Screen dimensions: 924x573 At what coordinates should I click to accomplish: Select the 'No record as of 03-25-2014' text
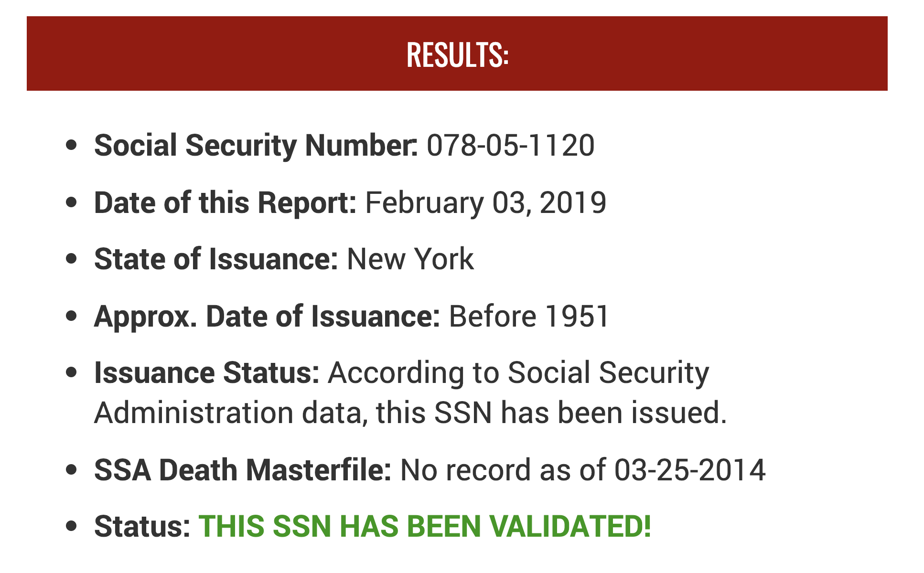tap(582, 470)
